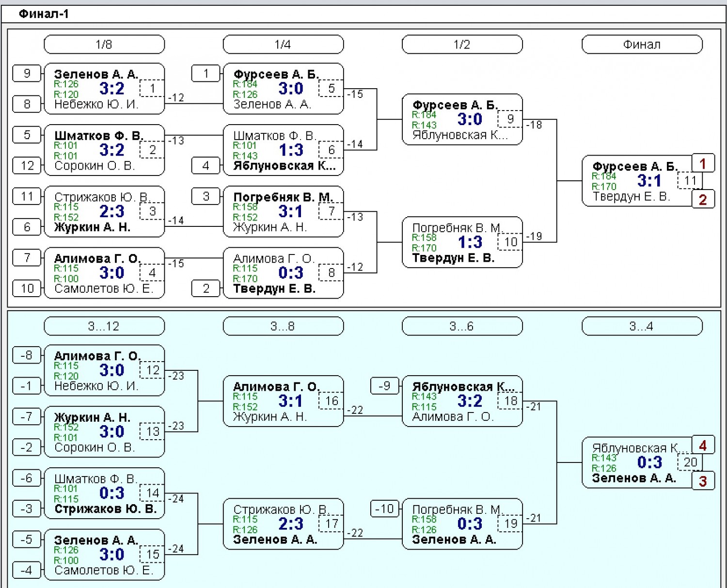Click the -7 loser slot box
Viewport: 727px width, 588px height.
click(x=27, y=416)
